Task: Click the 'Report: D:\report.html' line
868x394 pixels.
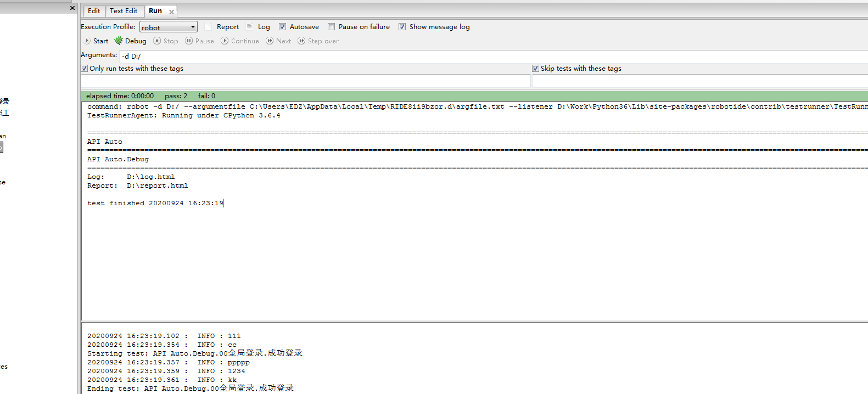Action: coord(138,185)
